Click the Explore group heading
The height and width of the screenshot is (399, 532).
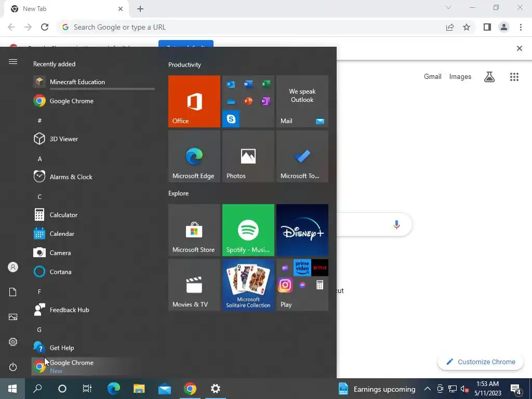(x=179, y=193)
